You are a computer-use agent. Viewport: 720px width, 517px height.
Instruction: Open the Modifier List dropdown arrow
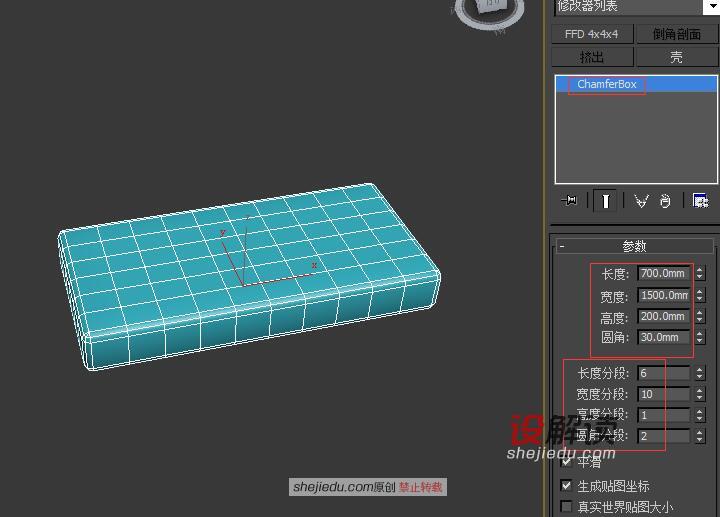(711, 6)
